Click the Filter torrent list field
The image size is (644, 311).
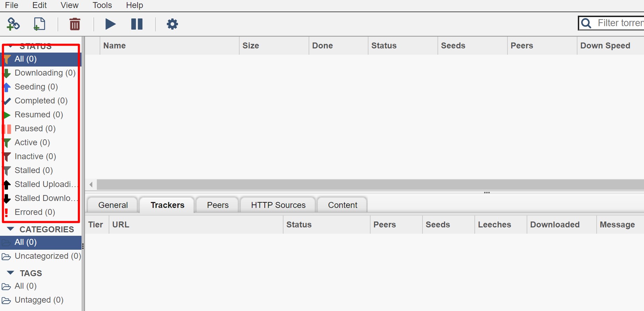click(x=611, y=23)
